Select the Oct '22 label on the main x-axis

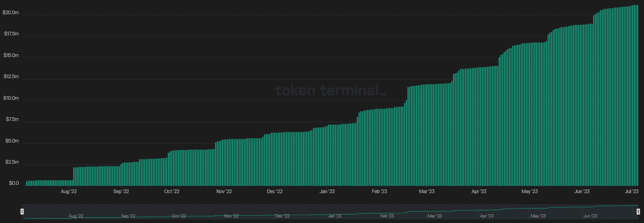[171, 191]
